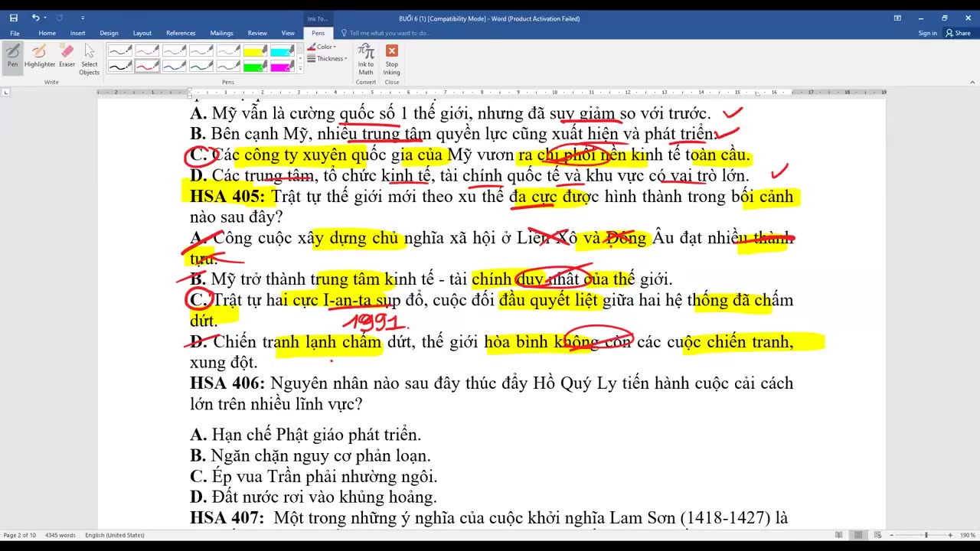Switch to Read Mode view

click(840, 535)
